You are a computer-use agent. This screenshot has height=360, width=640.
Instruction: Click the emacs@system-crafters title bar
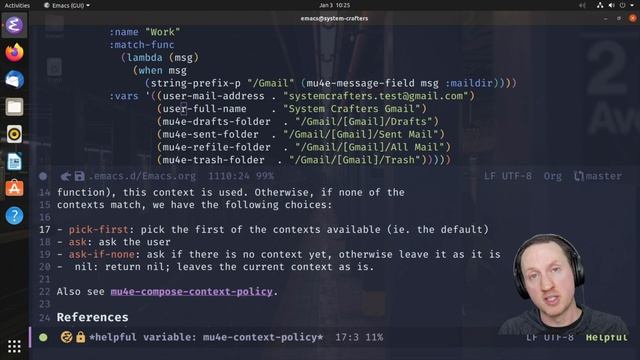pyautogui.click(x=334, y=18)
